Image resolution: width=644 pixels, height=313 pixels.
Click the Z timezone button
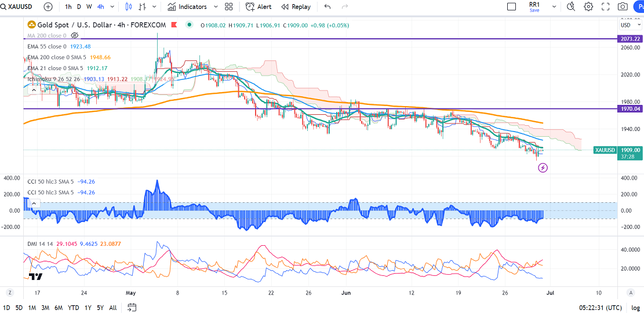point(9,293)
